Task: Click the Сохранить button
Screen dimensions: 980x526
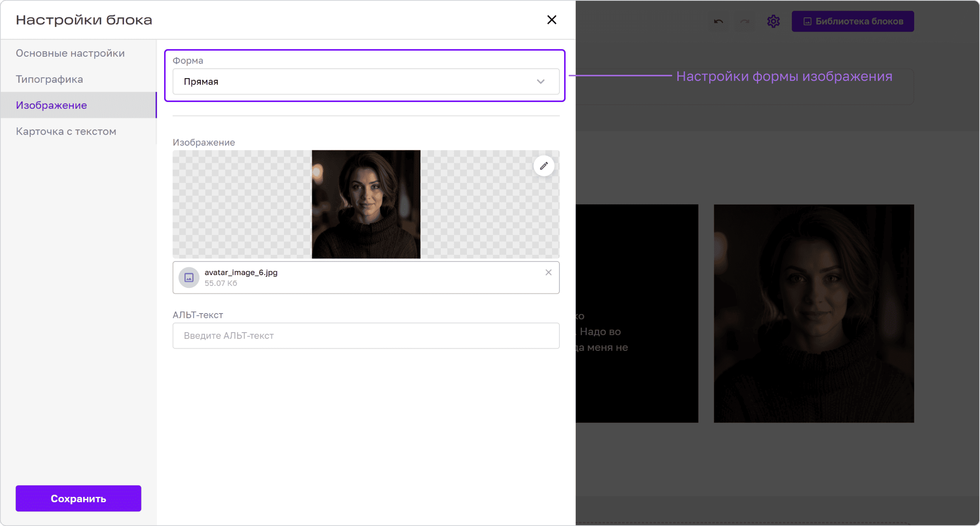Action: pos(78,498)
